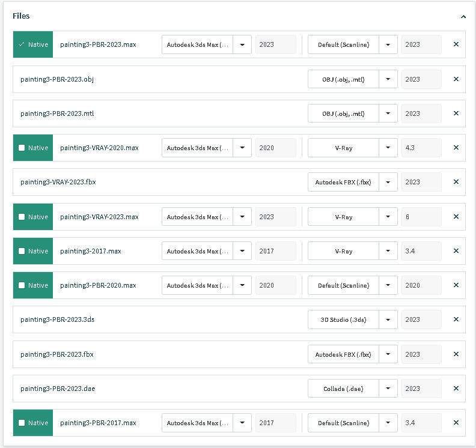Screen dimensions: 476x448
Task: Open Collada (.dae) format dropdown
Action: tap(388, 389)
